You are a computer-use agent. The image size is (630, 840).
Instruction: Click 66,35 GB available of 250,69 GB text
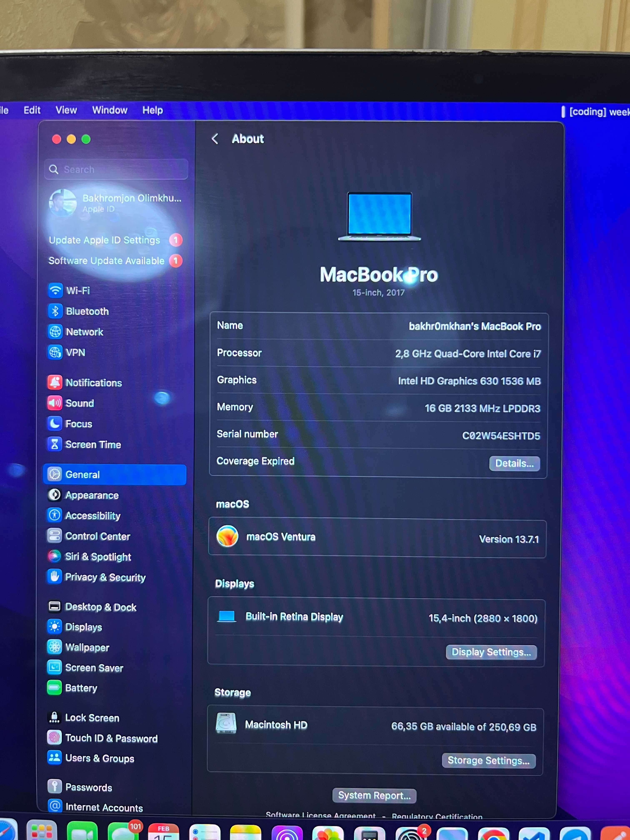[x=464, y=727]
